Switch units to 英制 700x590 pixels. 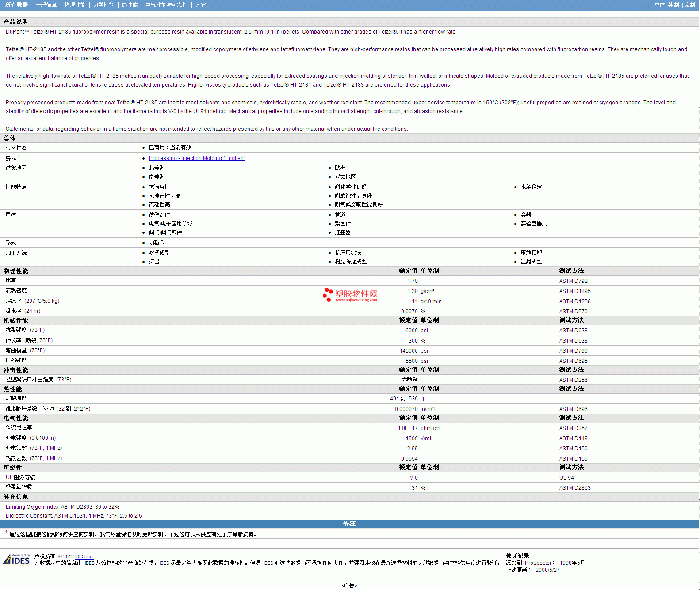tap(673, 5)
